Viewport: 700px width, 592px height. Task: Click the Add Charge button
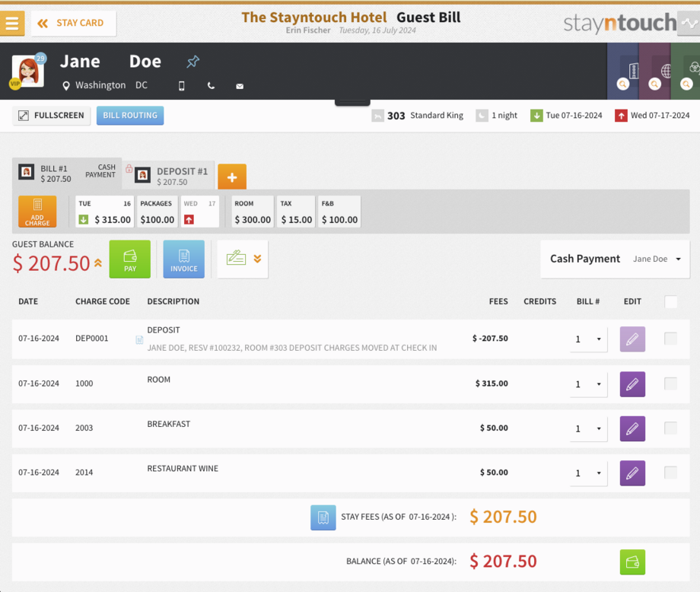[x=37, y=212]
